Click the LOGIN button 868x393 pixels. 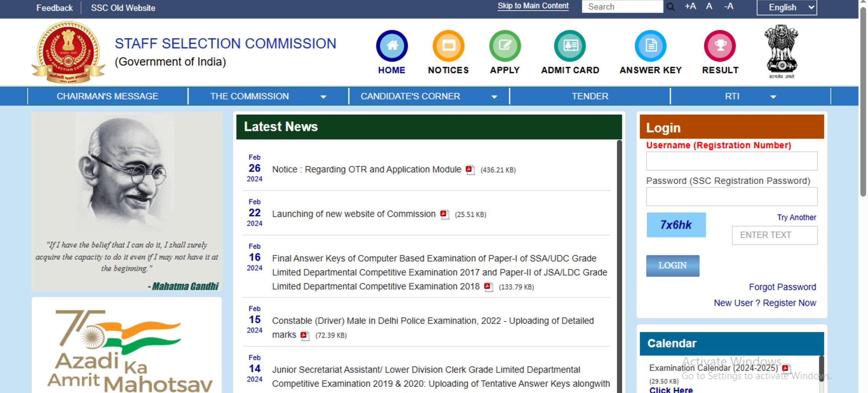pos(672,266)
